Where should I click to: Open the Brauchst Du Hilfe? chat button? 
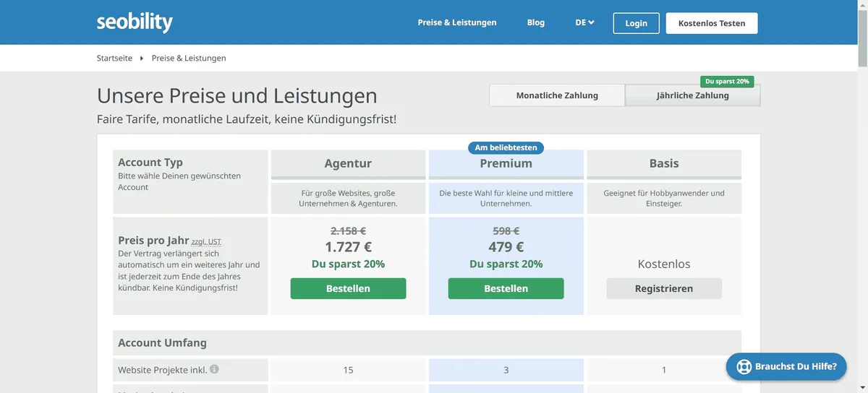[786, 366]
